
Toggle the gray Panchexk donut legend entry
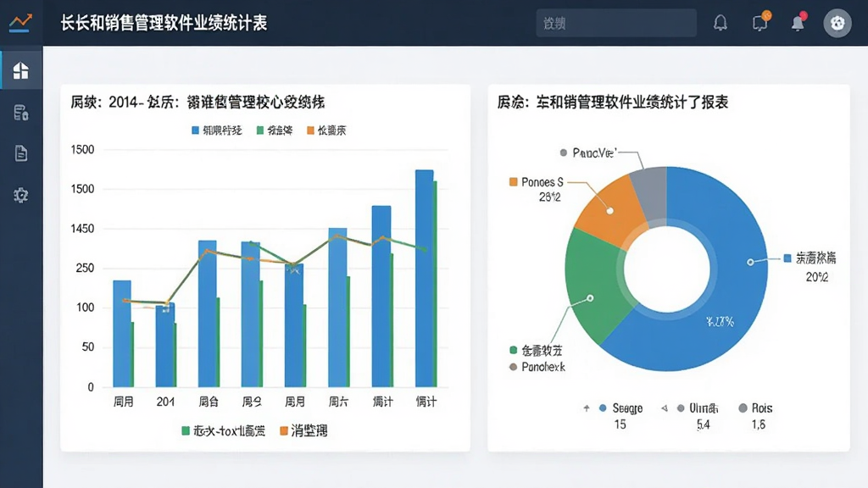click(537, 367)
